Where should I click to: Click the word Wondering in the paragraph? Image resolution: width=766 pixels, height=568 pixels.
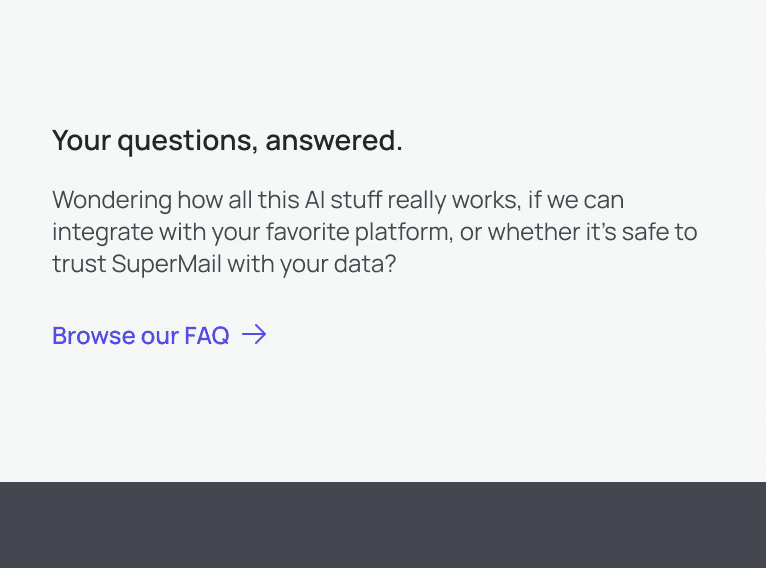(112, 201)
